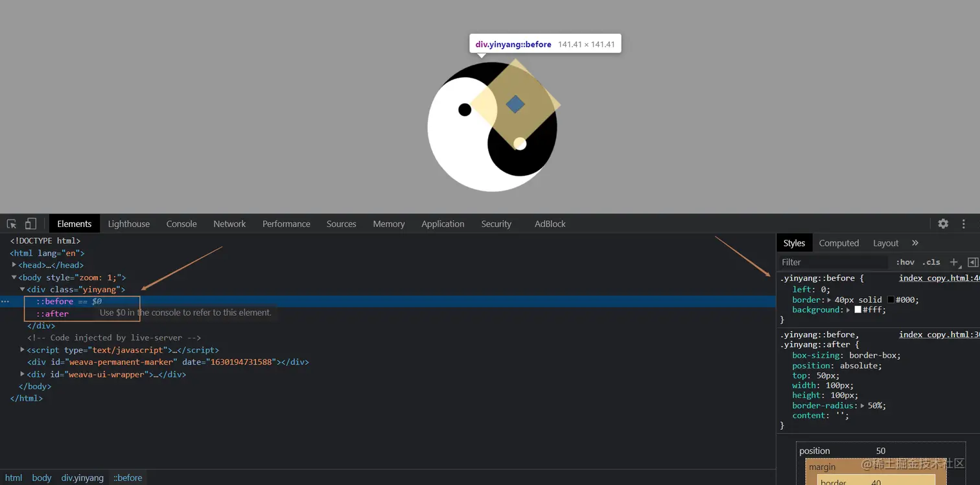Click the ::before breadcrumb

coord(128,478)
